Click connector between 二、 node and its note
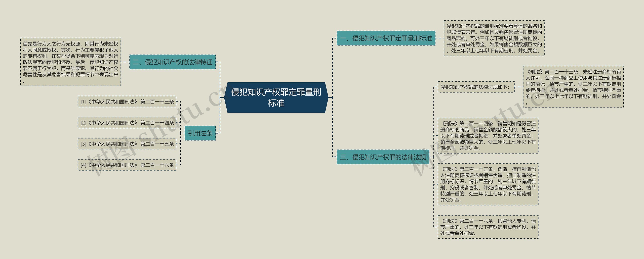Image resolution: width=644 pixels, height=259 pixels. (x=125, y=62)
